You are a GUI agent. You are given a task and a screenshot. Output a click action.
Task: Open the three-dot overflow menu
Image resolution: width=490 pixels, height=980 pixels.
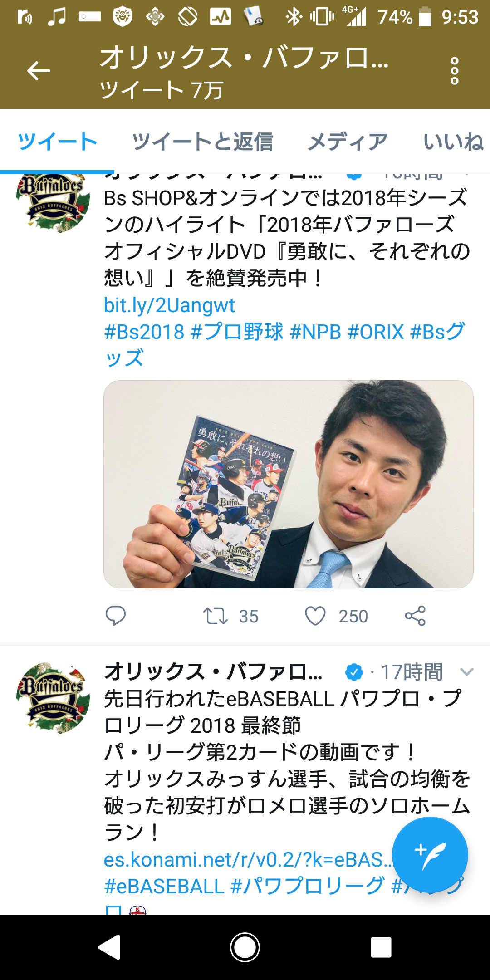click(x=454, y=71)
